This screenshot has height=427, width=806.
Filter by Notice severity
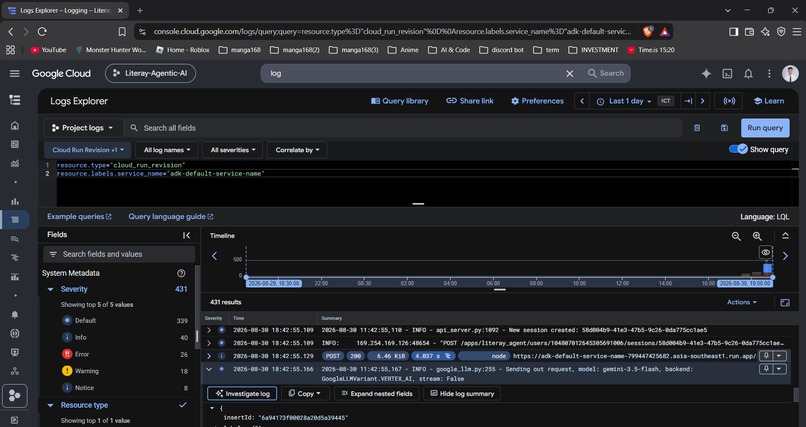[x=84, y=388]
